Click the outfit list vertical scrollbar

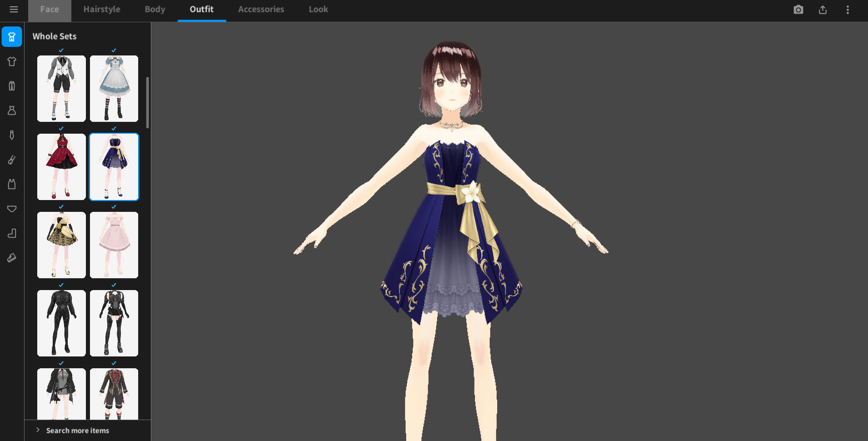coord(147,103)
